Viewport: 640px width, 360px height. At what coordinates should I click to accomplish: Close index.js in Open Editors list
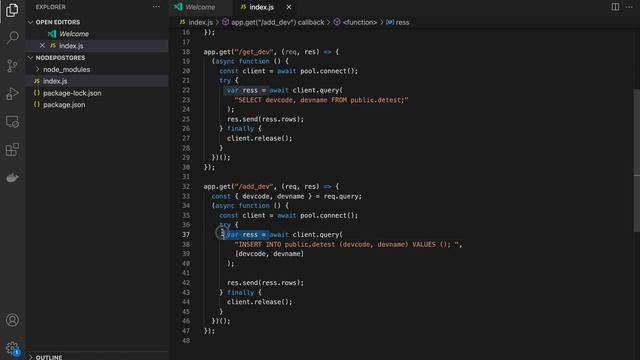coord(42,45)
